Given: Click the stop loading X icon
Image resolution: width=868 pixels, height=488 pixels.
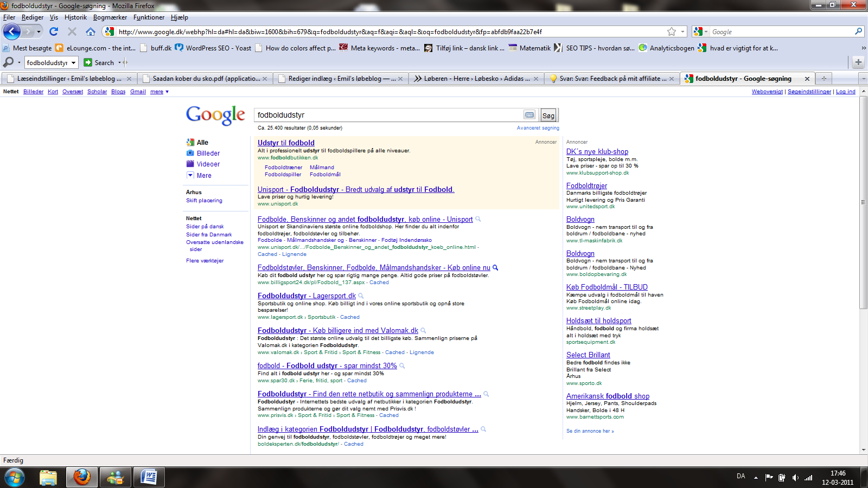Looking at the screenshot, I should coord(72,31).
